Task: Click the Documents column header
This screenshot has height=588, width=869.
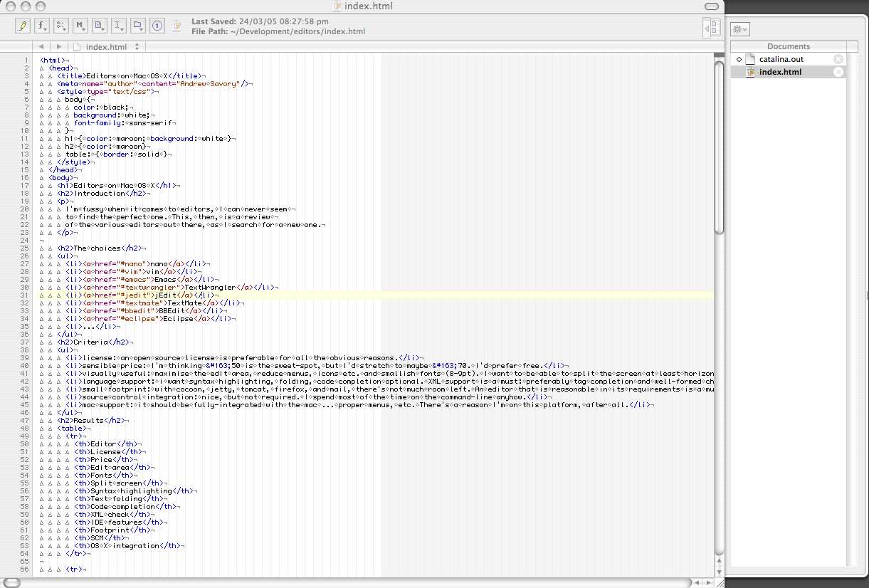Action: (789, 46)
